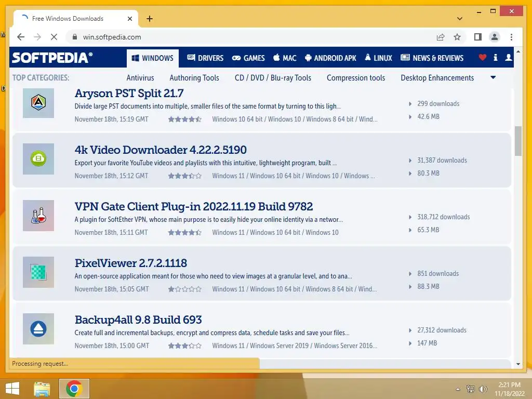Open CD / DVD / Blu-ray Tools category

pyautogui.click(x=273, y=78)
